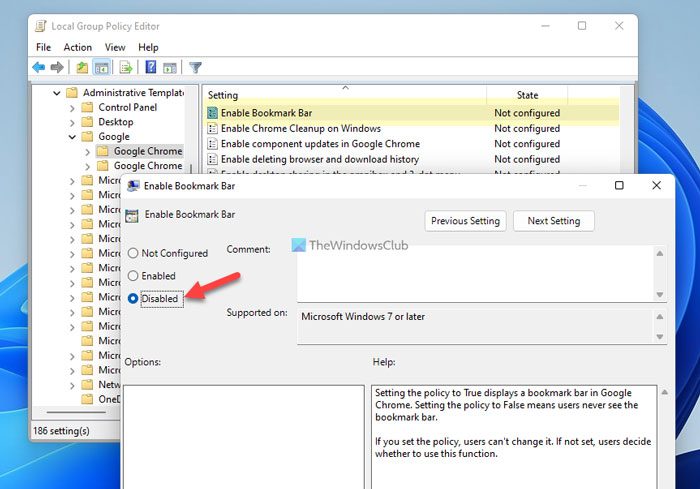Open the Help menu
The width and height of the screenshot is (700, 489).
tap(148, 47)
